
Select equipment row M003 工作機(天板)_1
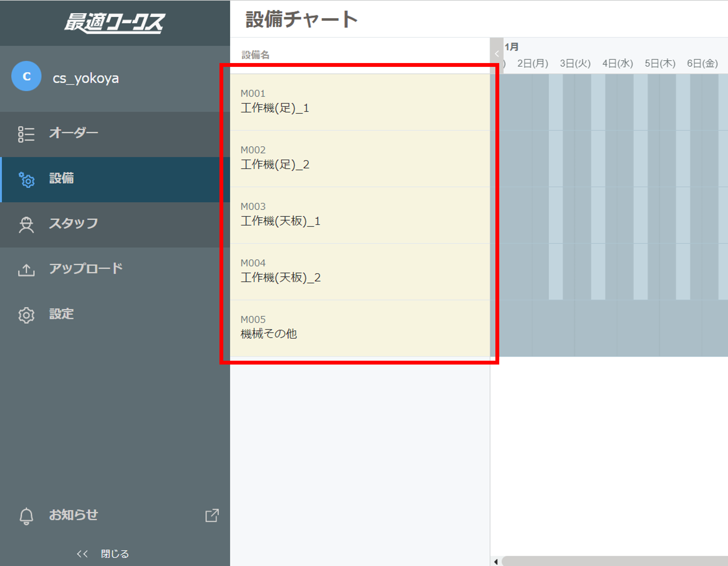pyautogui.click(x=360, y=215)
